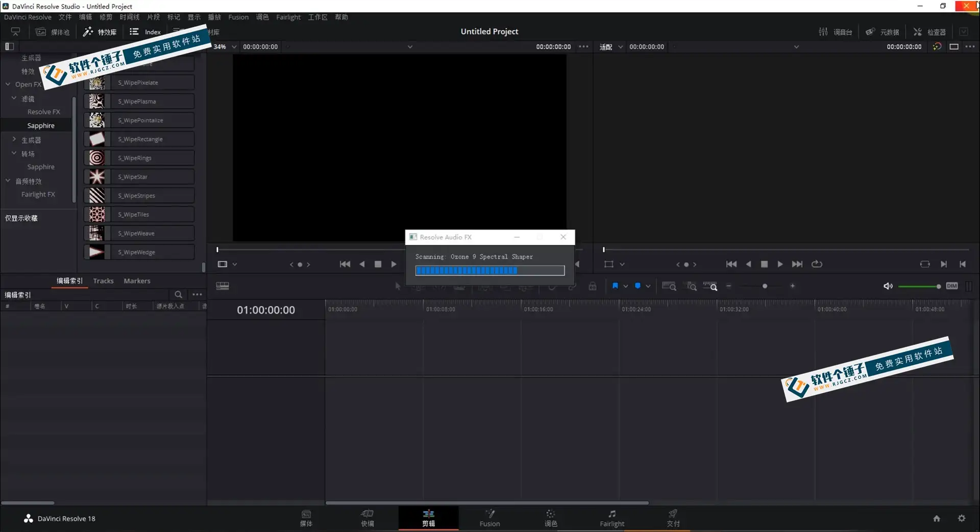Switch to the Fusion page
980x532 pixels.
coord(489,518)
